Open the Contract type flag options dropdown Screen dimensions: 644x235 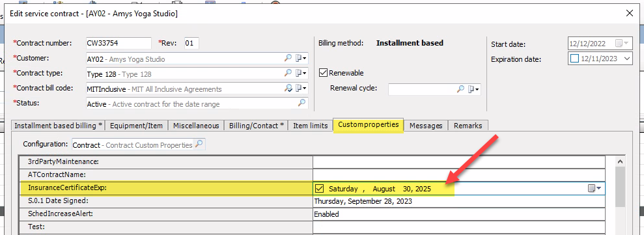[x=301, y=74]
